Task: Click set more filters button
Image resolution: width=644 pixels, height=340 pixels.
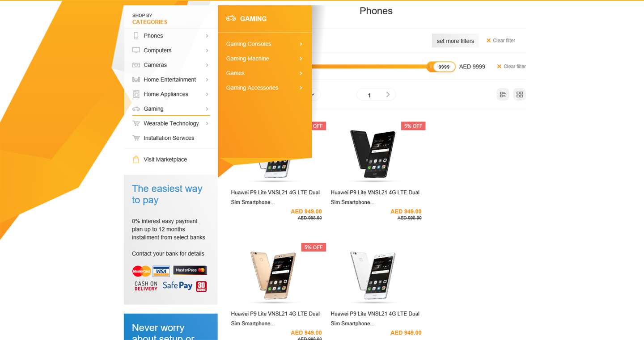Action: coord(455,41)
